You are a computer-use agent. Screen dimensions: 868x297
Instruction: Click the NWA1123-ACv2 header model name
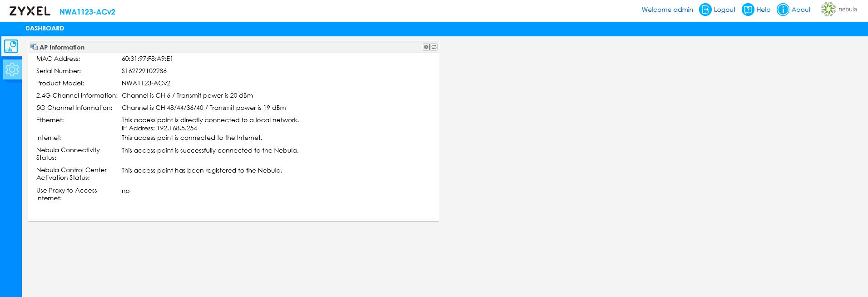[x=87, y=12]
